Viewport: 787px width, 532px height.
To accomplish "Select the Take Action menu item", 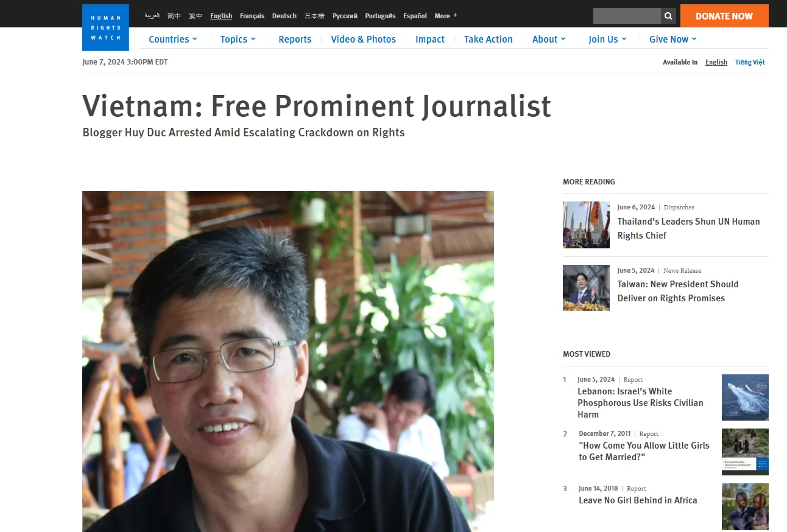I will [489, 39].
